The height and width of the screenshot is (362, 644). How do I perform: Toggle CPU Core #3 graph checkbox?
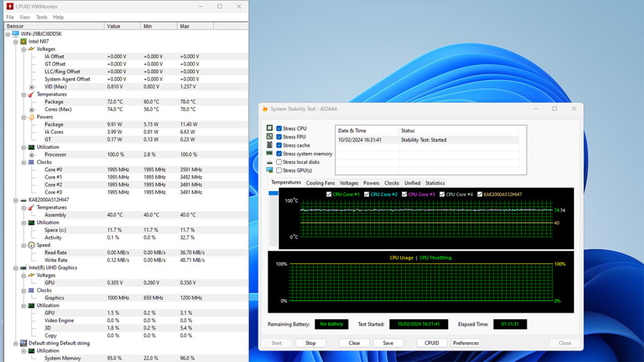404,194
